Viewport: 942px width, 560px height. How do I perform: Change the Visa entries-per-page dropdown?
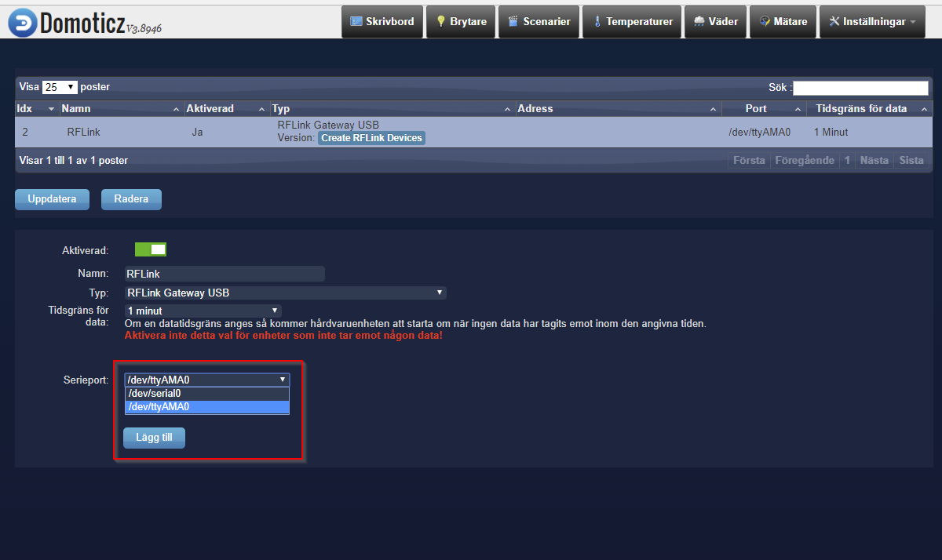pyautogui.click(x=60, y=87)
